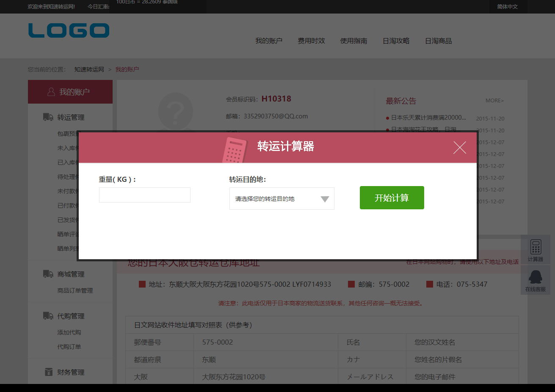The height and width of the screenshot is (392, 555).
Task: Click the truck icon beside 代购管理
Action: [48, 316]
